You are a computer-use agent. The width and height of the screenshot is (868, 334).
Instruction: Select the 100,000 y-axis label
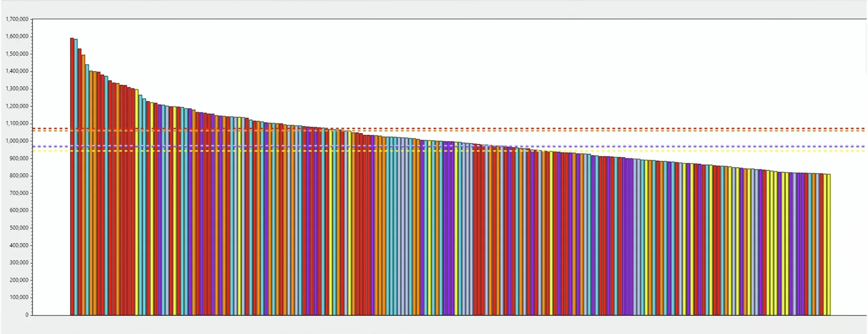19,297
